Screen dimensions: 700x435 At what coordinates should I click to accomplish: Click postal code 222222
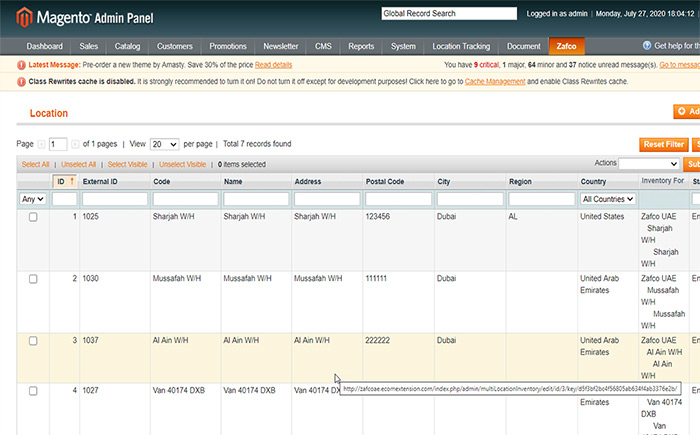[x=378, y=340]
